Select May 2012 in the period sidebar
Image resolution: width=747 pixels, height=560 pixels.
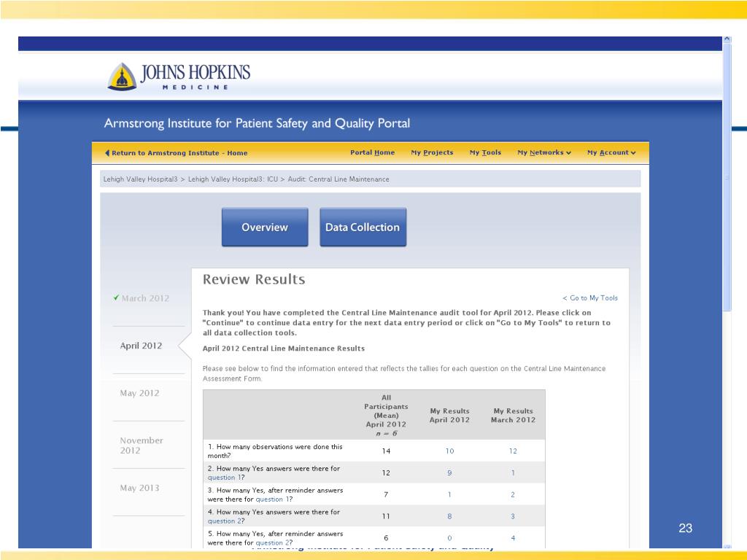coord(139,393)
